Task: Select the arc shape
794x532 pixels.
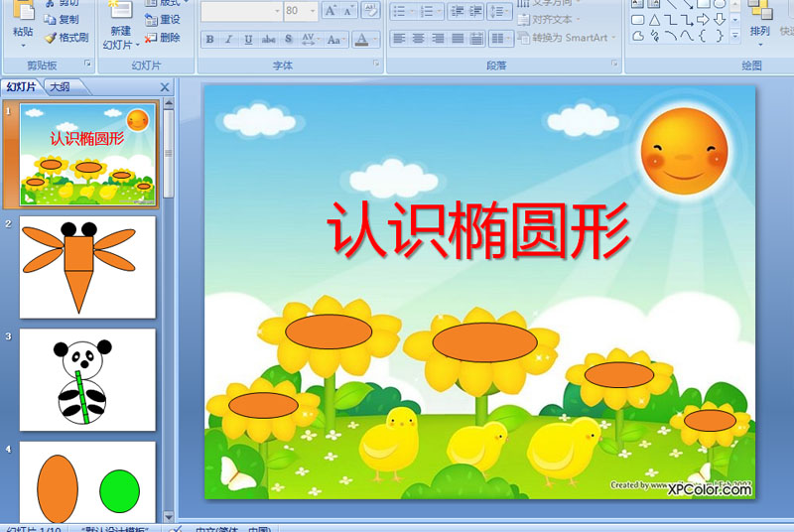Action: click(x=671, y=36)
